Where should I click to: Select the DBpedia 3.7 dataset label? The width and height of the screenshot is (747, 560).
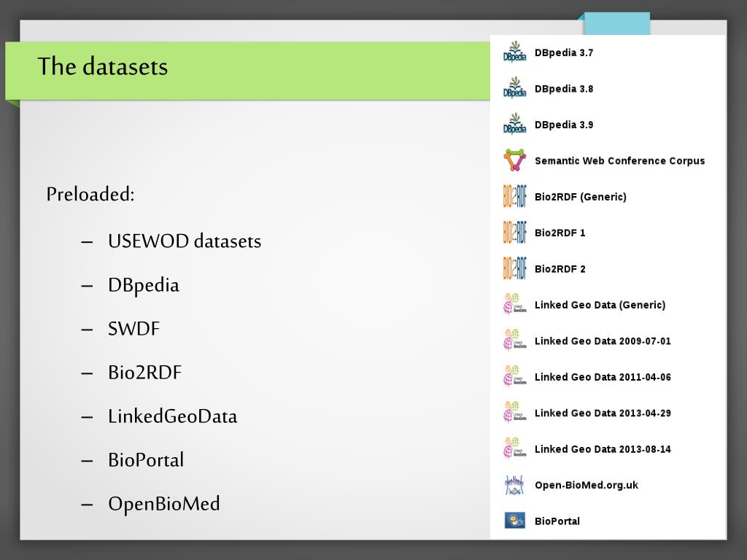564,52
